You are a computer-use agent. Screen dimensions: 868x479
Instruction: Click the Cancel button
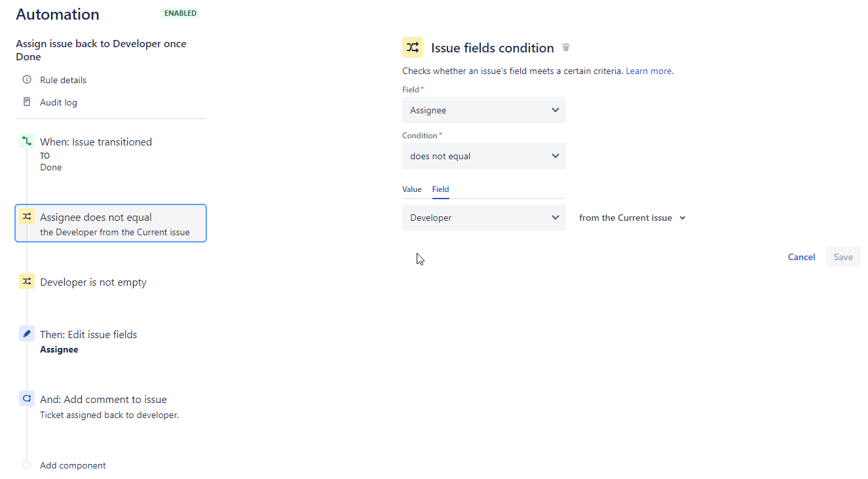click(801, 257)
